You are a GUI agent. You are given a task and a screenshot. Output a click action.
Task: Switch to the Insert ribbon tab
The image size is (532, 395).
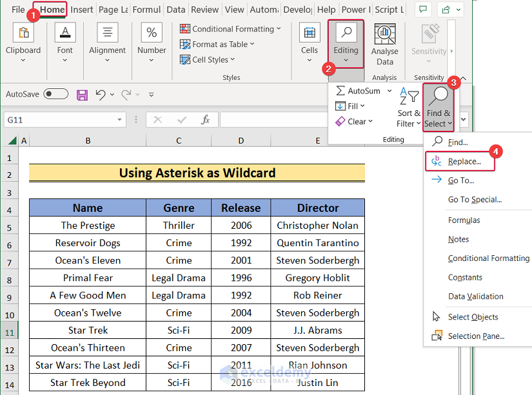coord(82,10)
